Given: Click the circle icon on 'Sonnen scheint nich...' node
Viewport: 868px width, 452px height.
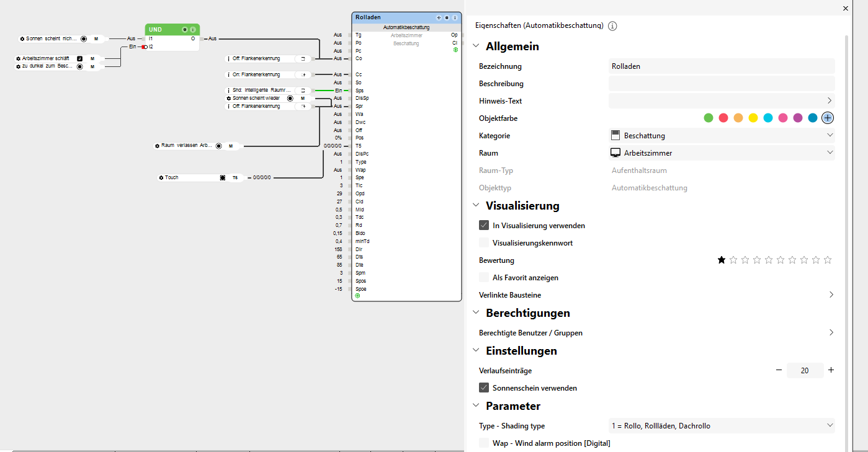Looking at the screenshot, I should coord(84,38).
